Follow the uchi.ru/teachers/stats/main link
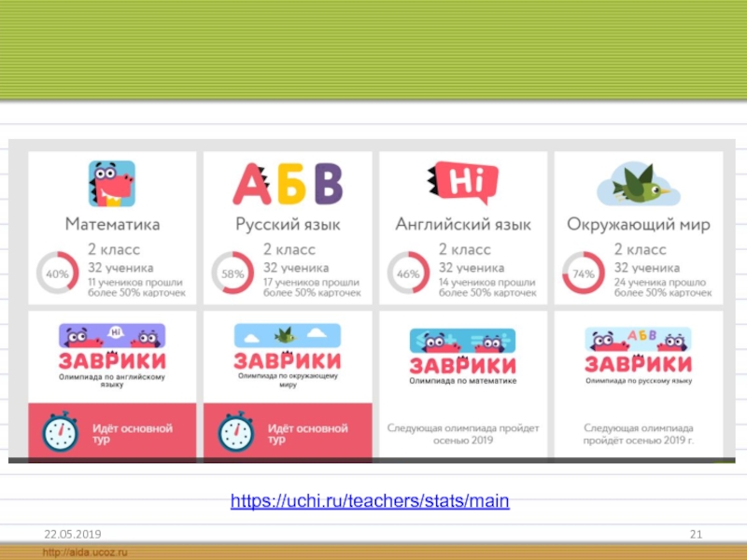Screen dimensions: 747x560 tap(370, 501)
